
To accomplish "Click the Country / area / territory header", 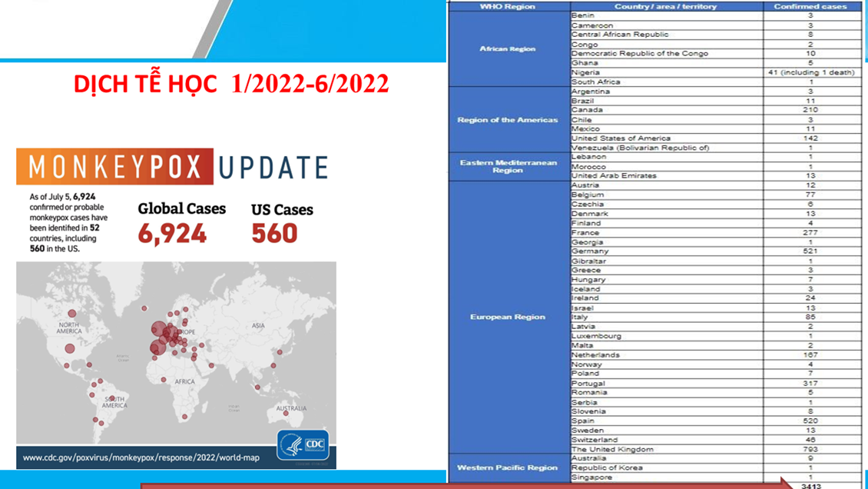I will click(665, 6).
